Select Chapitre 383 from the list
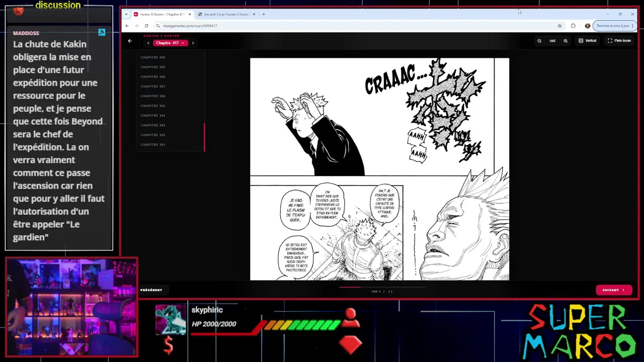This screenshot has height=362, width=644. [153, 125]
